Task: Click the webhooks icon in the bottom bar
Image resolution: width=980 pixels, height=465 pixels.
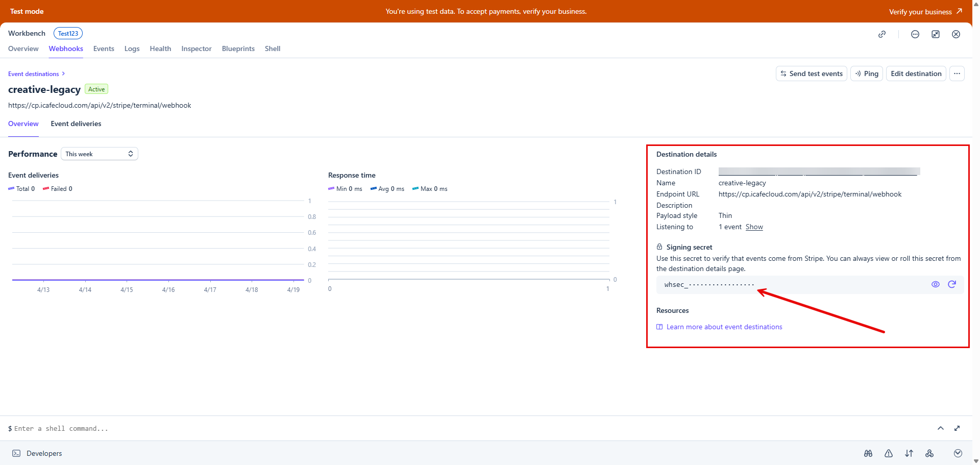Action: point(929,453)
